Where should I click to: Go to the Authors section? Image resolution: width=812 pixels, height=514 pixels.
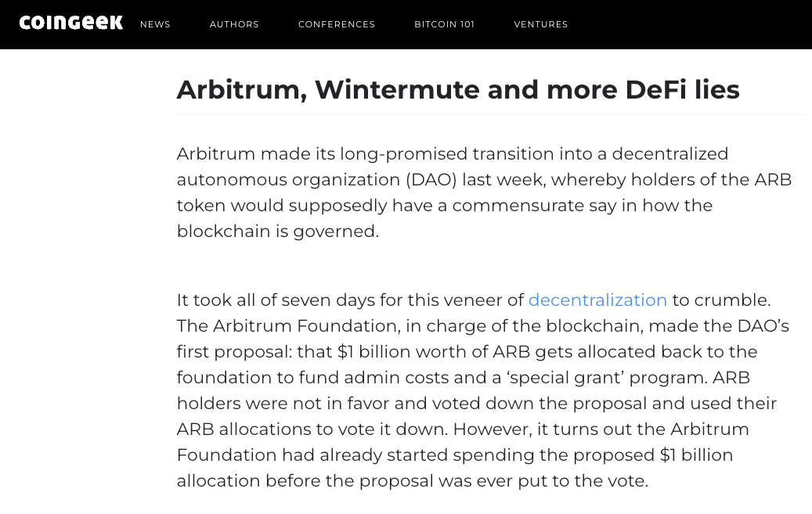tap(234, 24)
